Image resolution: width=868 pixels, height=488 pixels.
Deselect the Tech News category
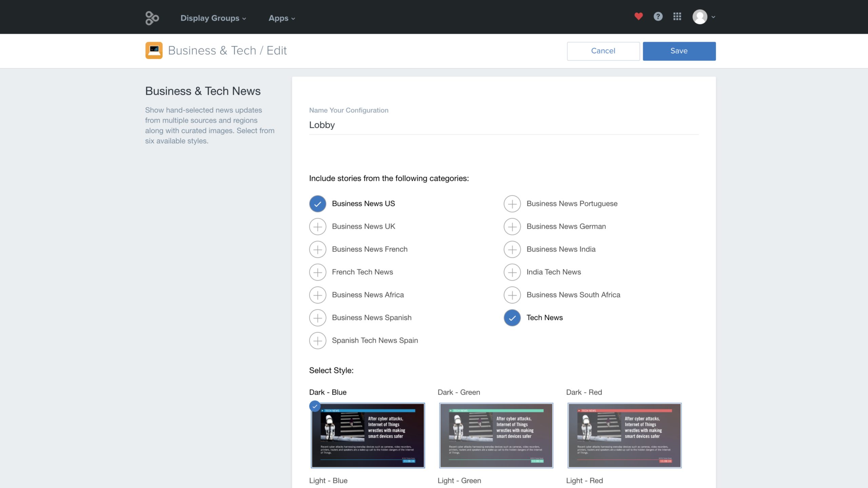[x=512, y=318]
